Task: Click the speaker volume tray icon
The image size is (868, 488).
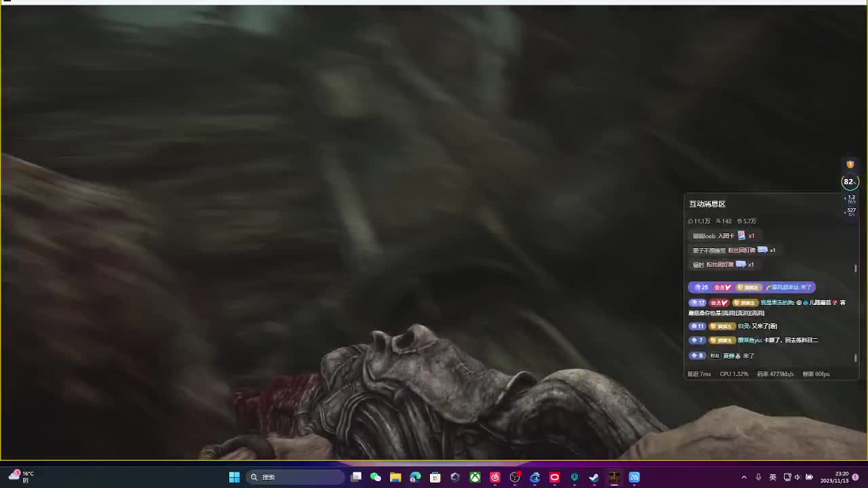Action: click(797, 477)
